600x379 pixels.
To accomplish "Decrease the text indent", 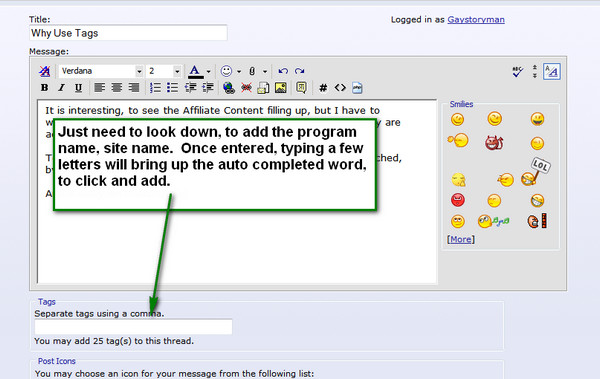I will 190,88.
